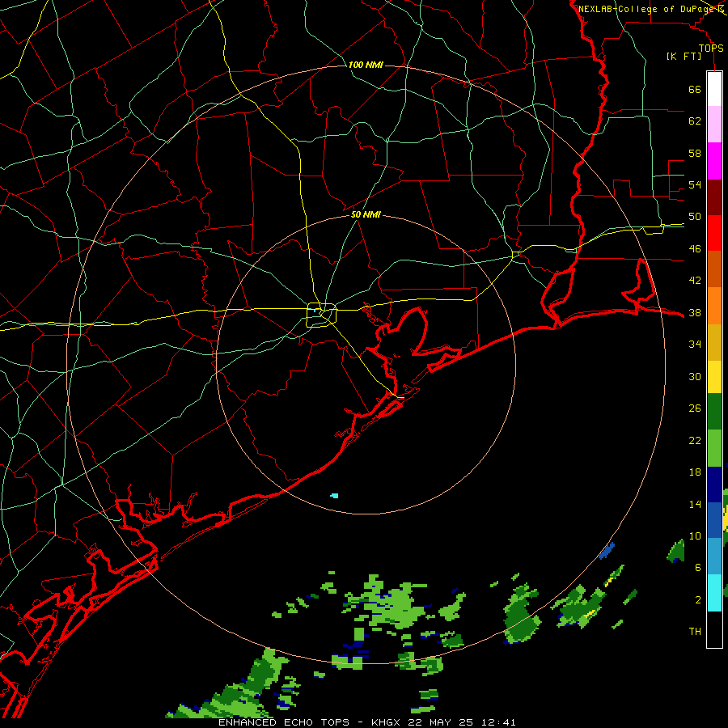Click the '54' legend value

click(x=695, y=184)
